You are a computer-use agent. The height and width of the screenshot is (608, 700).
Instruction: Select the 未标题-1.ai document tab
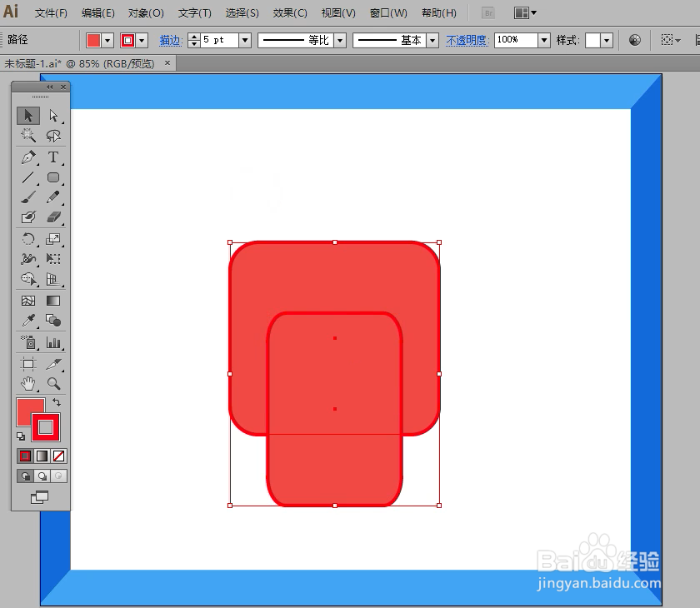point(79,64)
